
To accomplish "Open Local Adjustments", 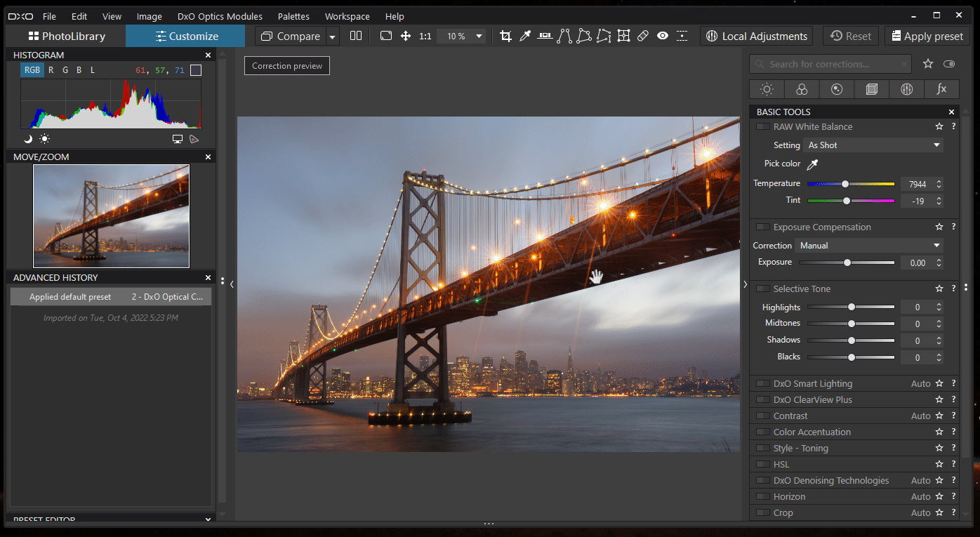I will point(756,36).
